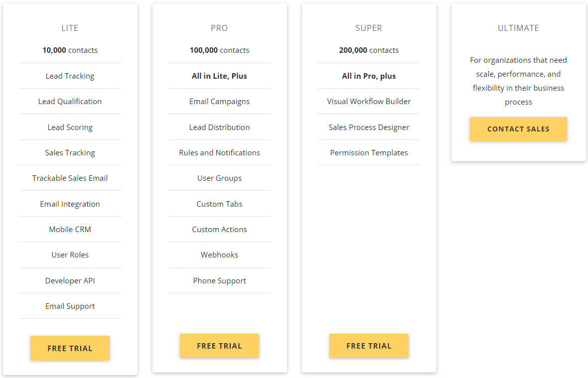Screen dimensions: 588x378
Task: Click User Roles under LITE plan
Action: 70,254
